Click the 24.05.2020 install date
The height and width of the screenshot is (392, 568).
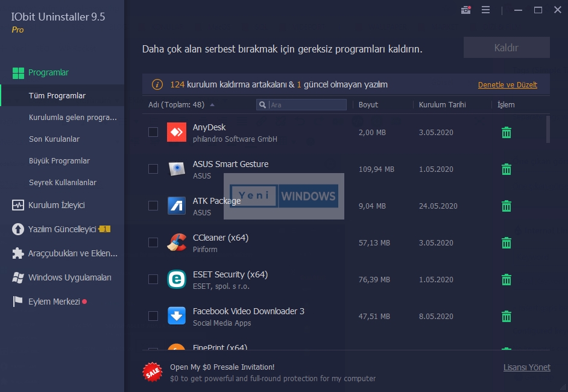(438, 206)
